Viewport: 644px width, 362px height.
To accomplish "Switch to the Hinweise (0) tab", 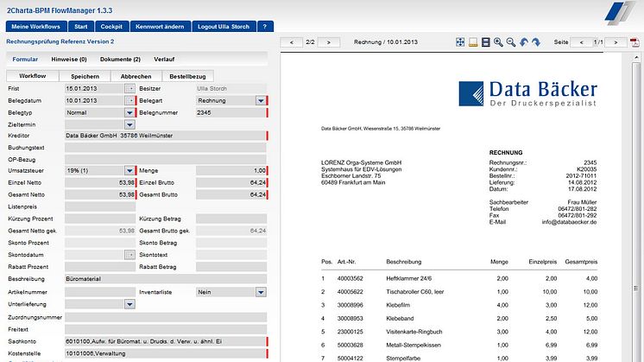I will 69,59.
